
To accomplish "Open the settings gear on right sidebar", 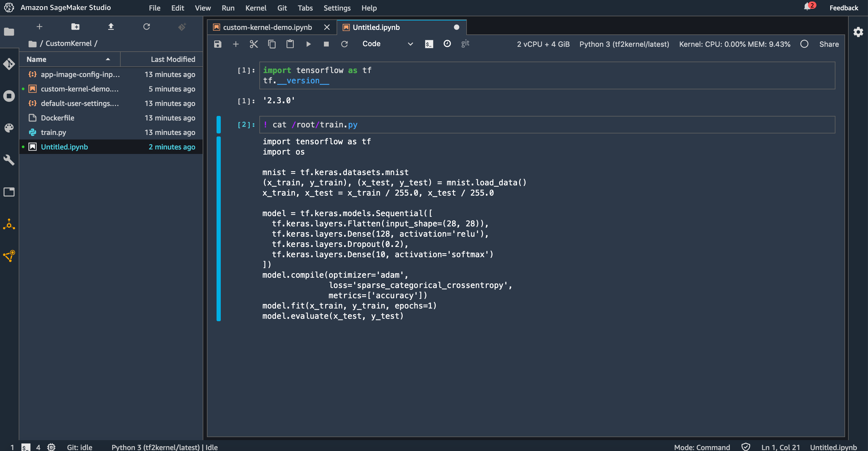I will (858, 32).
